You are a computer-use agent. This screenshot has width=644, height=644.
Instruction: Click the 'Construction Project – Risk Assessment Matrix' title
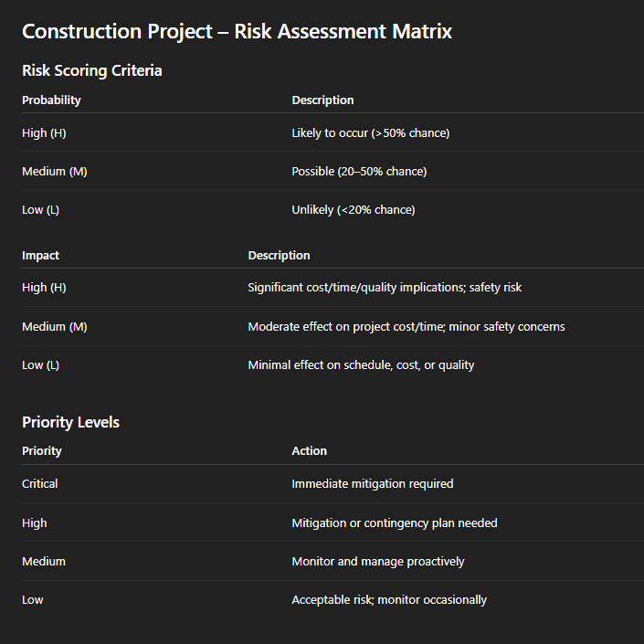point(237,32)
